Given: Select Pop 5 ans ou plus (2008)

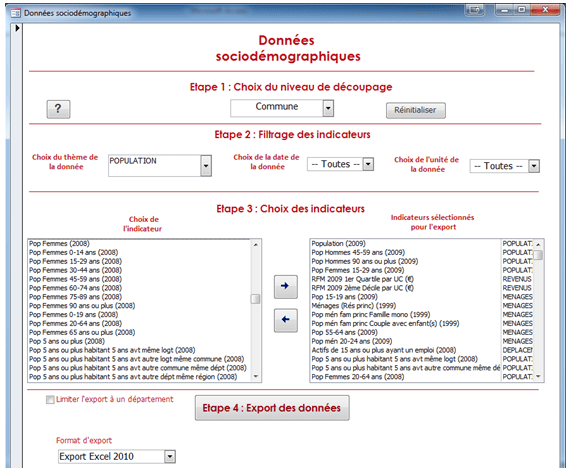Looking at the screenshot, I should (139, 341).
